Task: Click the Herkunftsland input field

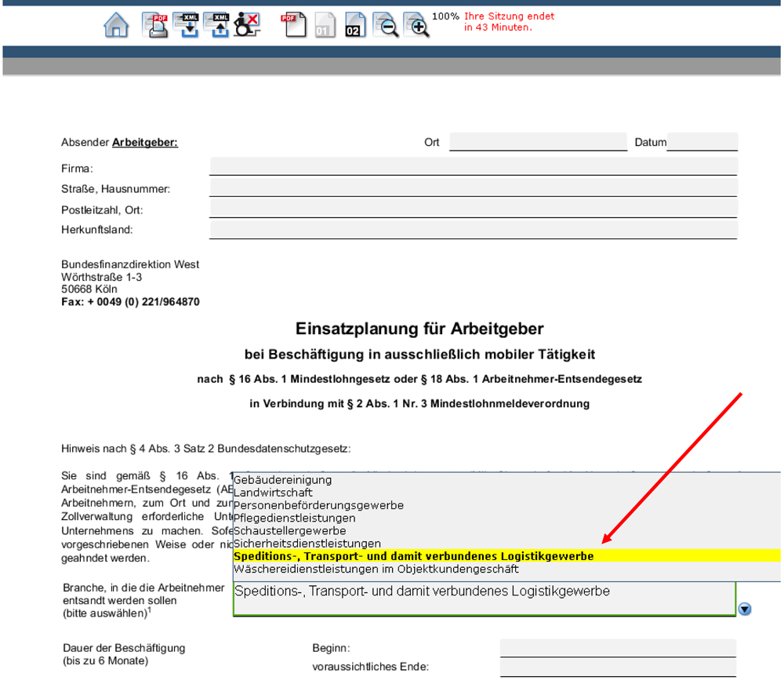Action: click(473, 230)
